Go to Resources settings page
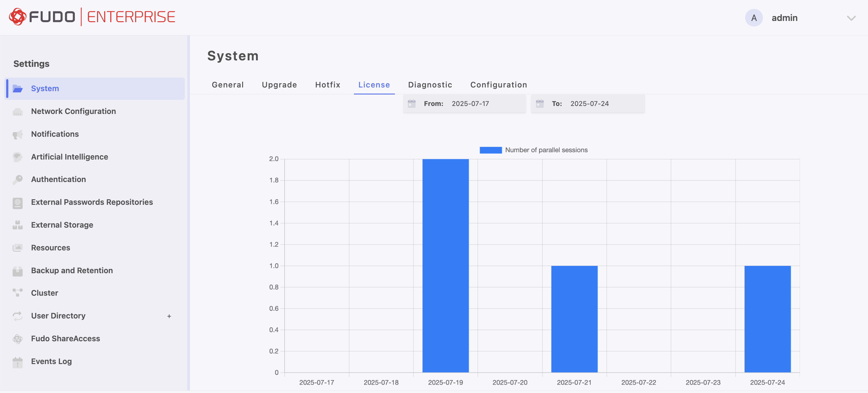This screenshot has width=868, height=393. point(51,248)
